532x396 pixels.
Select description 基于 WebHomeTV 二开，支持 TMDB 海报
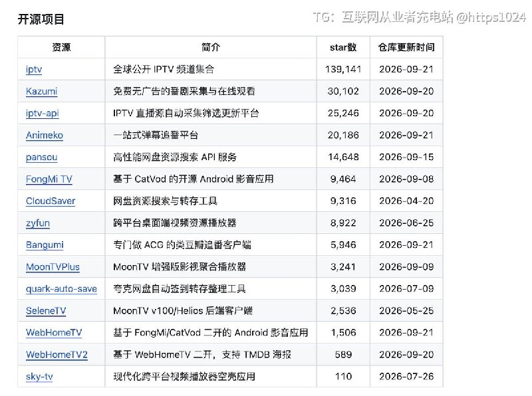click(202, 355)
